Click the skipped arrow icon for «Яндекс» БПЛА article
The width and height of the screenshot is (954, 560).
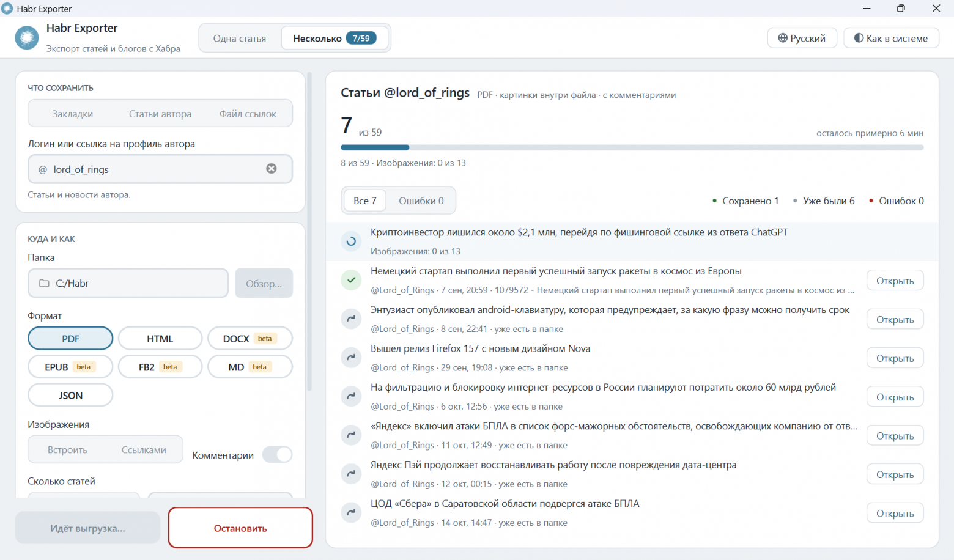click(x=351, y=435)
